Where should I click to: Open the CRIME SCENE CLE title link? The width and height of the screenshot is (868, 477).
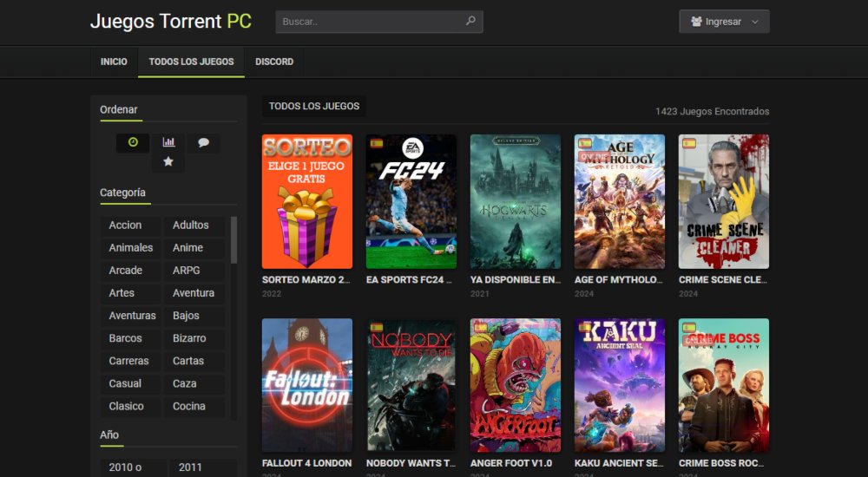pos(723,280)
